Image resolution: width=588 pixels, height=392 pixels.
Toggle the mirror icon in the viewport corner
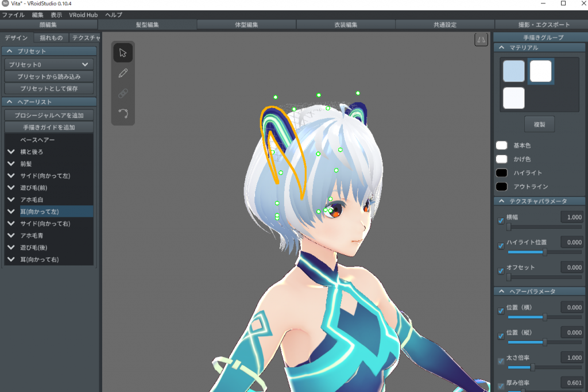click(x=481, y=39)
